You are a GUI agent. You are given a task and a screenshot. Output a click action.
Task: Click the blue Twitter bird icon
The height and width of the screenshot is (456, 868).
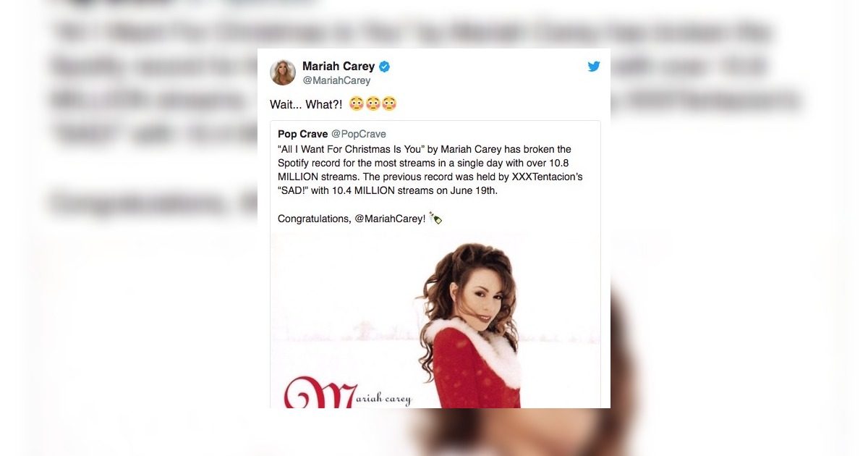click(x=594, y=67)
